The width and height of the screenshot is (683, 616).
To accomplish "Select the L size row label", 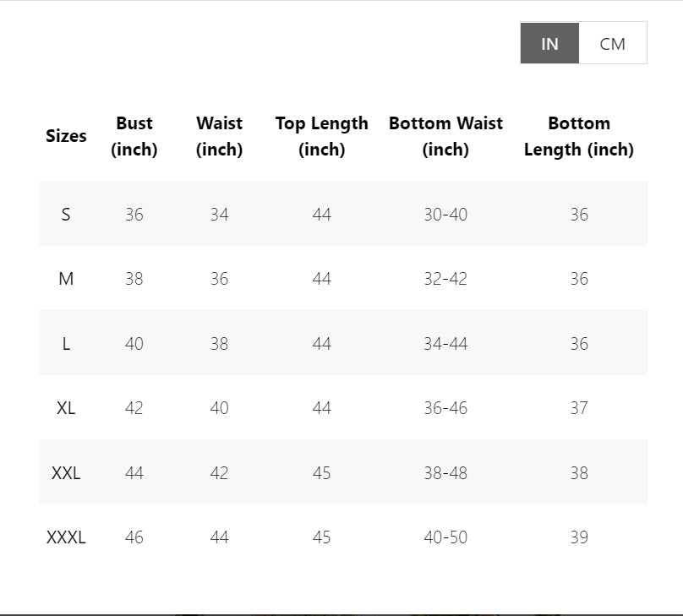I will pyautogui.click(x=66, y=344).
